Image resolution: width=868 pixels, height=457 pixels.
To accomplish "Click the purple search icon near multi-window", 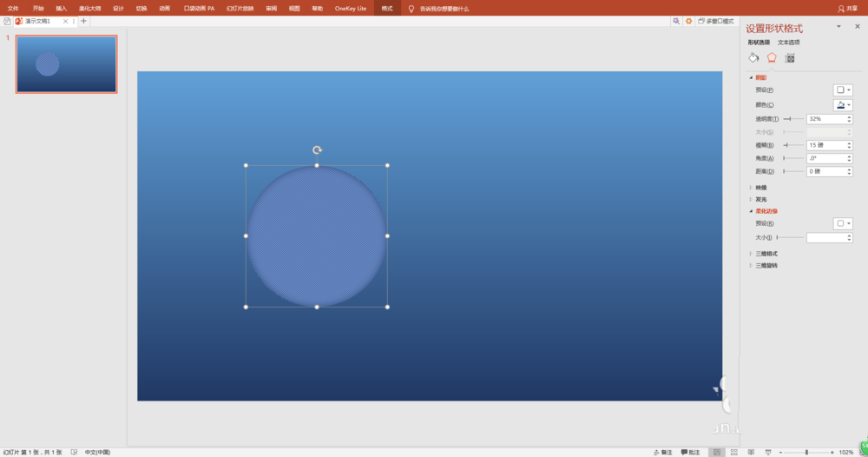I will pos(676,21).
